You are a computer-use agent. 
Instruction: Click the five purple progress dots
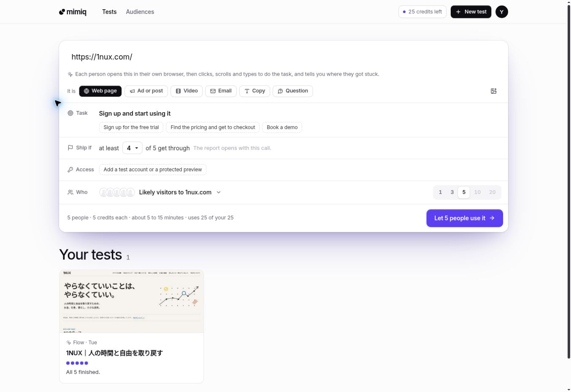pyautogui.click(x=77, y=363)
